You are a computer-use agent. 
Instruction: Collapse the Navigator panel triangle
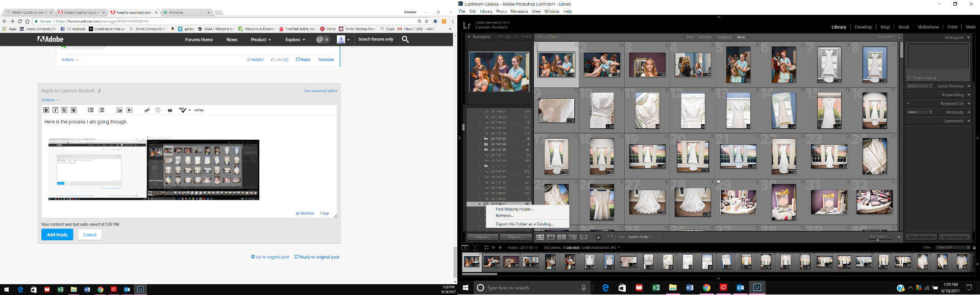point(469,37)
